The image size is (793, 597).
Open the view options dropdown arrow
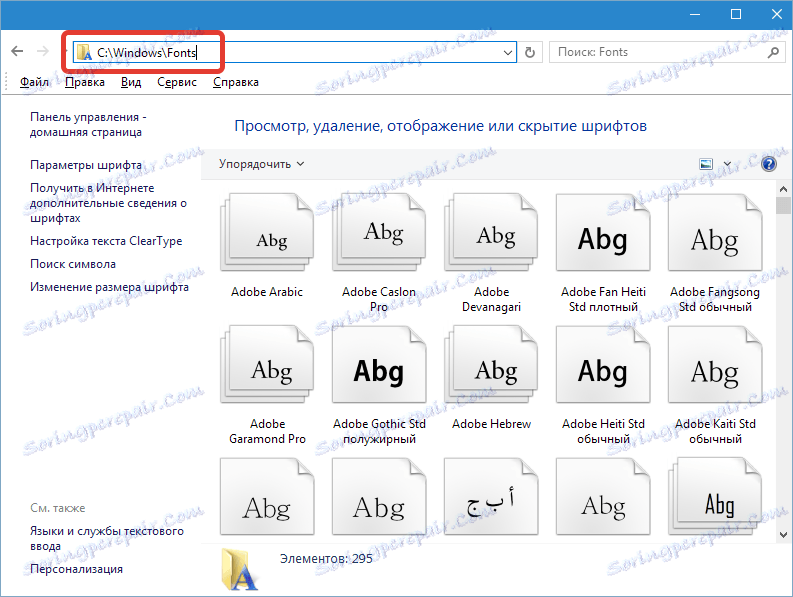tap(727, 164)
